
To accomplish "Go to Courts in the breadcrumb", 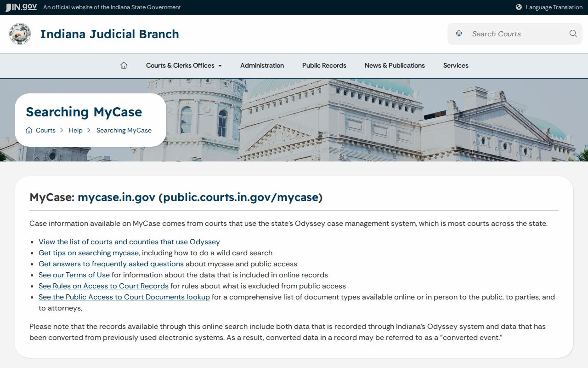I will 45,130.
